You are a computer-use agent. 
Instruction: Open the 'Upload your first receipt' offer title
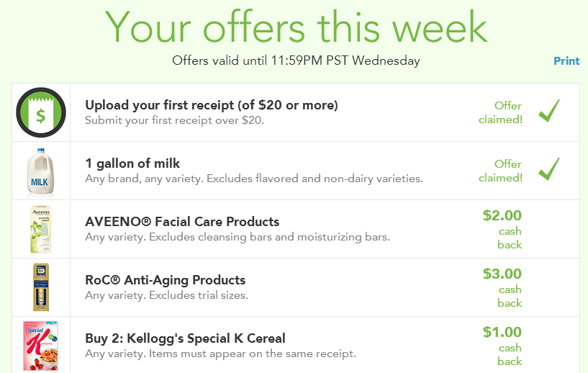212,105
